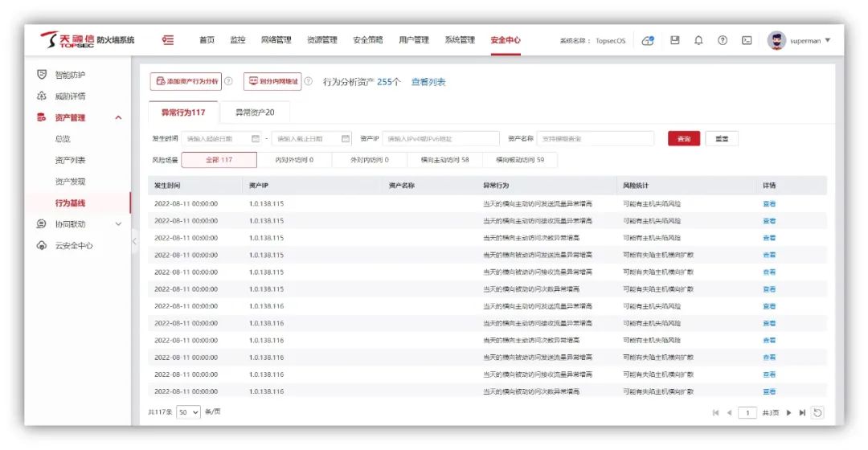Open calendar picker for start date field
Screen dimensions: 868x450
coord(256,138)
